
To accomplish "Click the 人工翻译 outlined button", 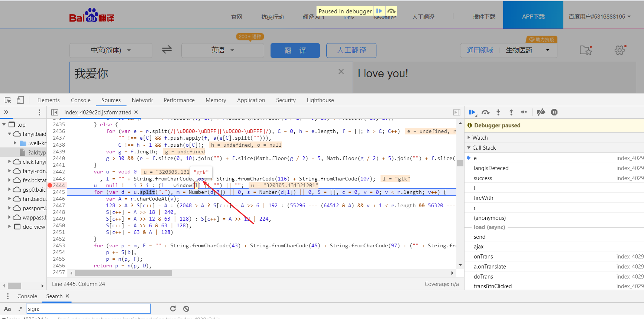I will tap(351, 50).
